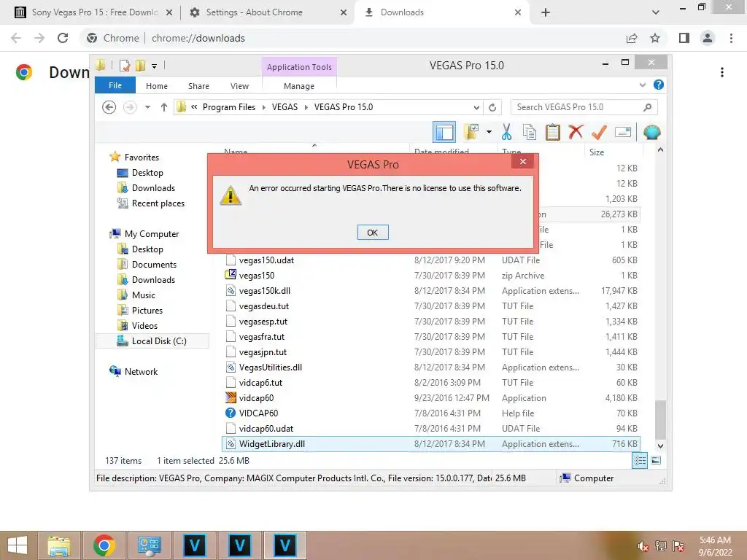Click the Paste clipboard icon
The height and width of the screenshot is (560, 747).
coord(552,132)
